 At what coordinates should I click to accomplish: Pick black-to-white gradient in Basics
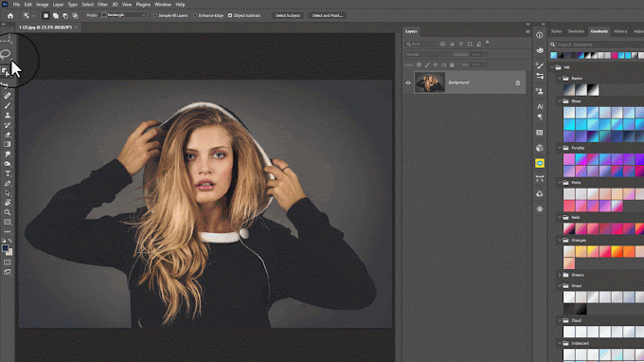point(593,90)
